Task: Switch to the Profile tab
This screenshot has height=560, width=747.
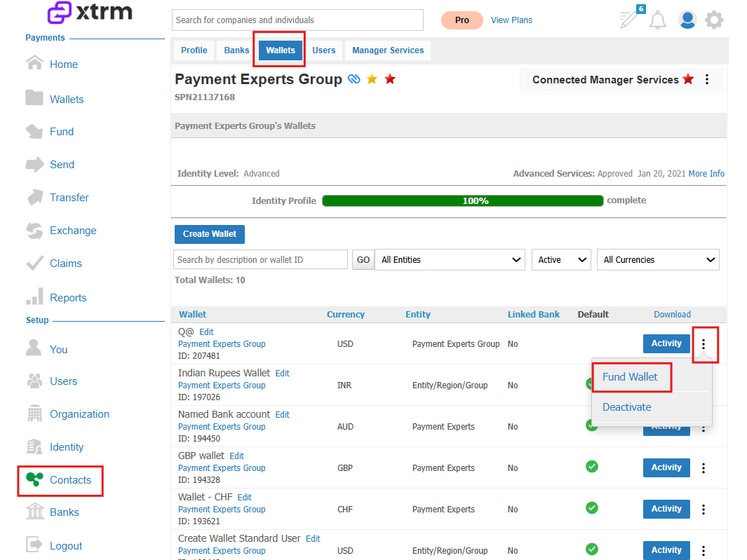Action: pos(194,50)
